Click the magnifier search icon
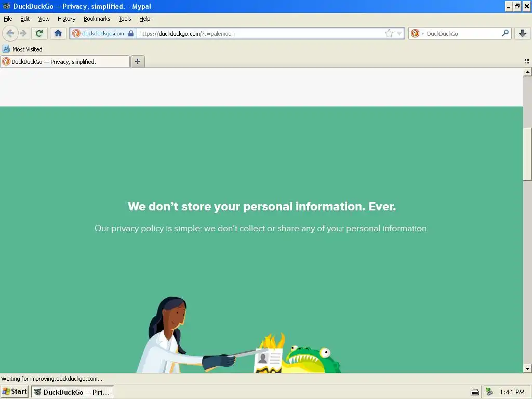 tap(505, 33)
